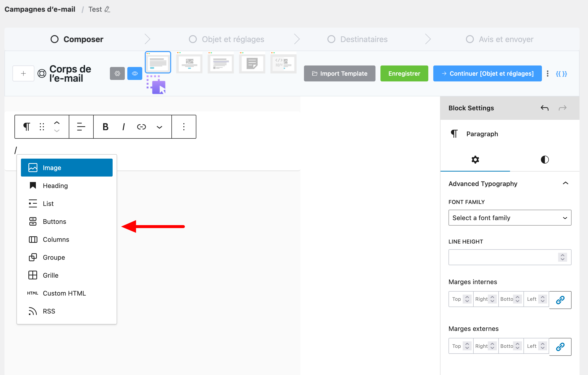Increase the Top internal margin value
The height and width of the screenshot is (375, 588).
[x=468, y=297]
